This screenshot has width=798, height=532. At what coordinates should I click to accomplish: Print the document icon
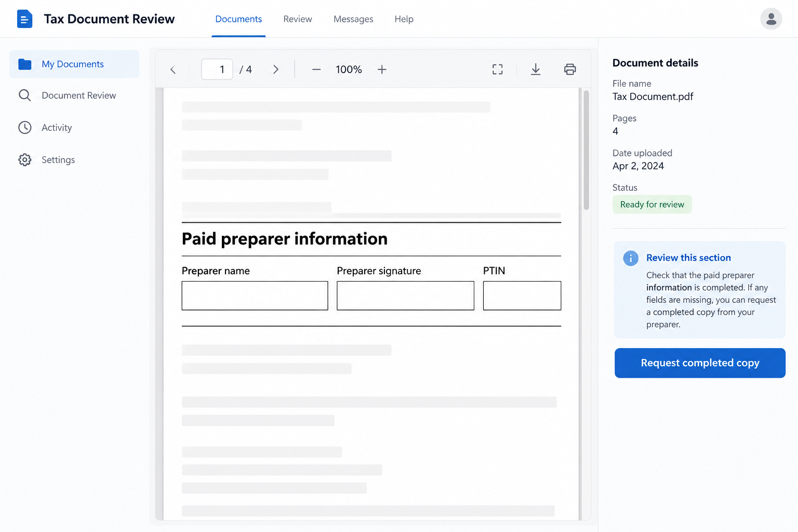point(570,70)
